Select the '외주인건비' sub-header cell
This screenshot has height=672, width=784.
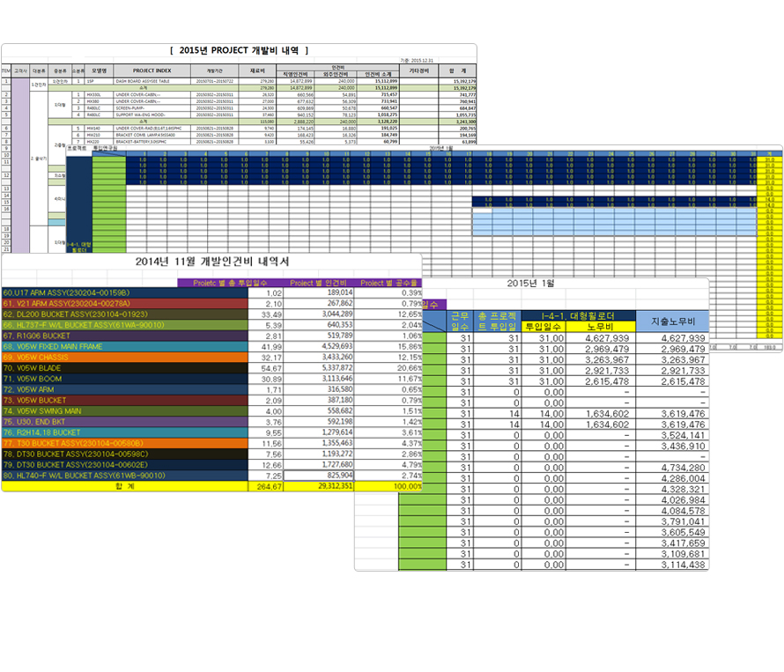[x=335, y=75]
